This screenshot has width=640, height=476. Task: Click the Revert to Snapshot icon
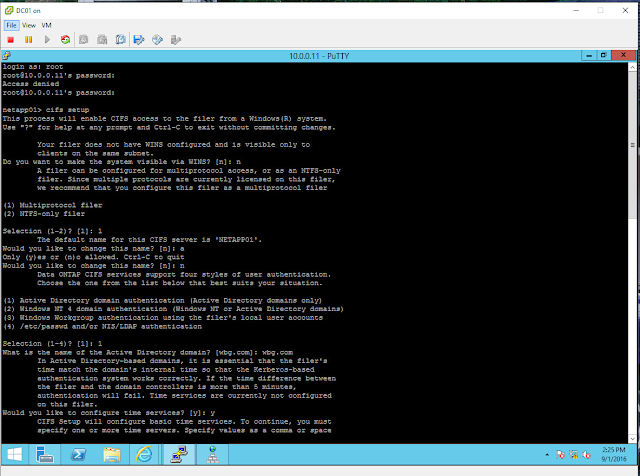pyautogui.click(x=102, y=40)
